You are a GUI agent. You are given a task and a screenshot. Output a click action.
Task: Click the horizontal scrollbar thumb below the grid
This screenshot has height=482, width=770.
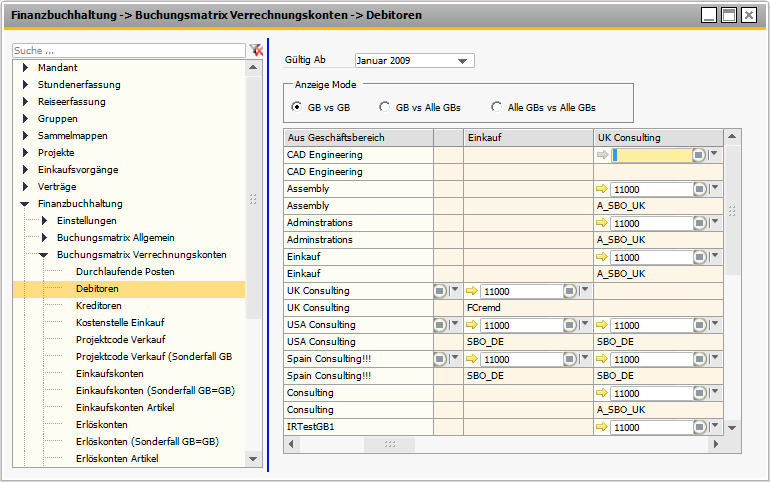(x=389, y=443)
